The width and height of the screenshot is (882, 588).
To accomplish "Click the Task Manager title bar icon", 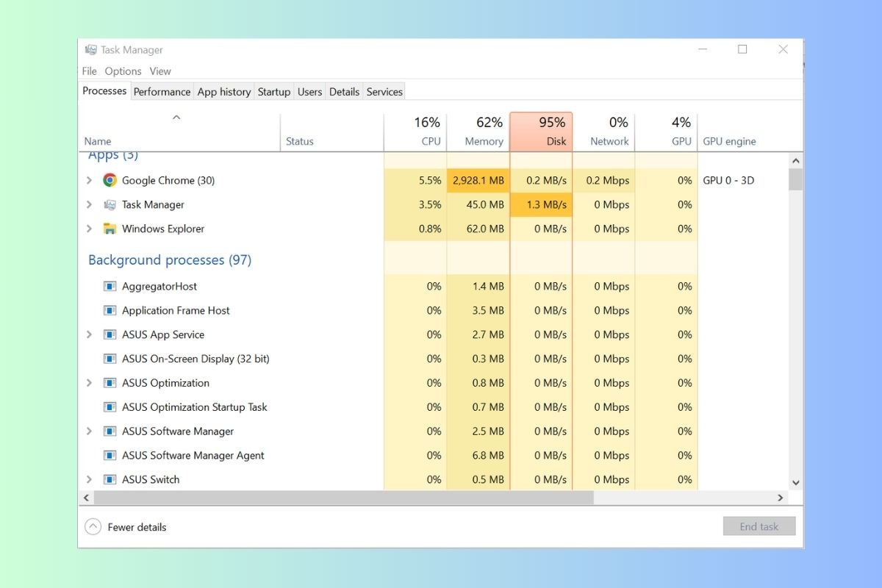I will [x=90, y=50].
